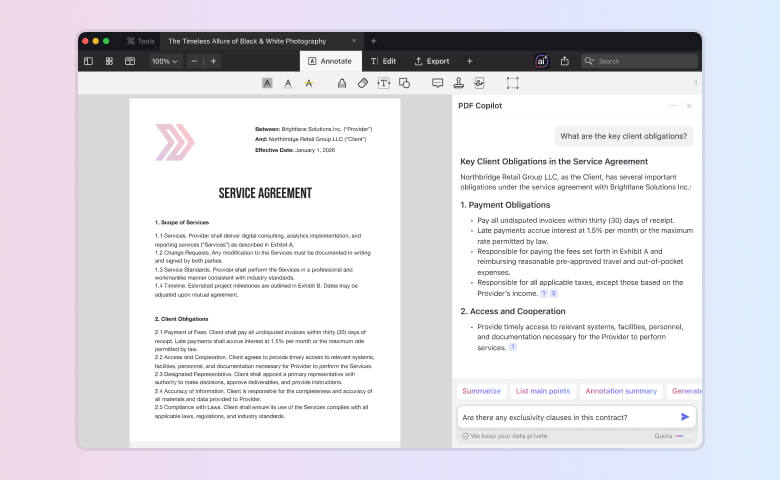Select the text highlight tool
780x480 pixels.
coord(267,83)
